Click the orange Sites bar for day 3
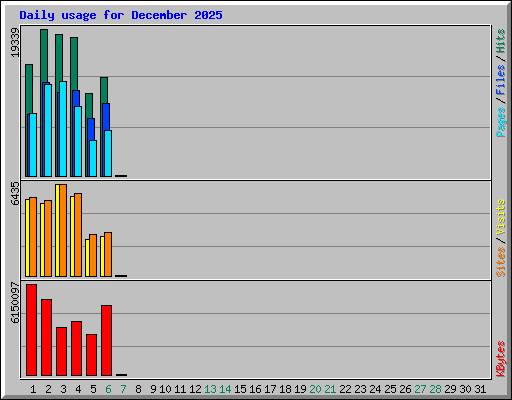 [x=63, y=230]
